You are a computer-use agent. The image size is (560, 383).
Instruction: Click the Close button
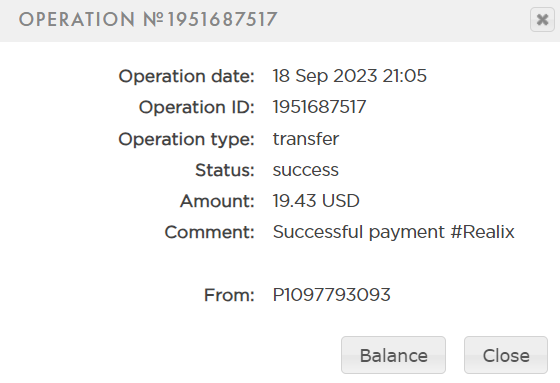coord(506,355)
